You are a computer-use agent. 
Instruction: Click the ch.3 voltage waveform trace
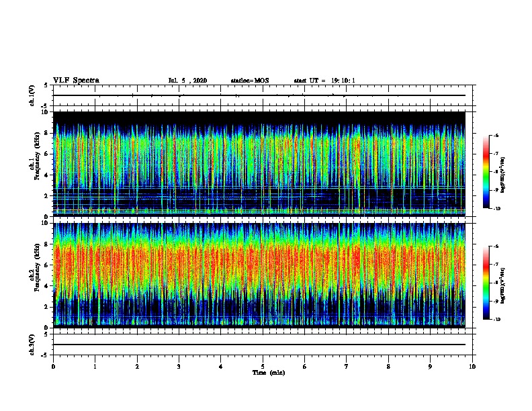[259, 345]
